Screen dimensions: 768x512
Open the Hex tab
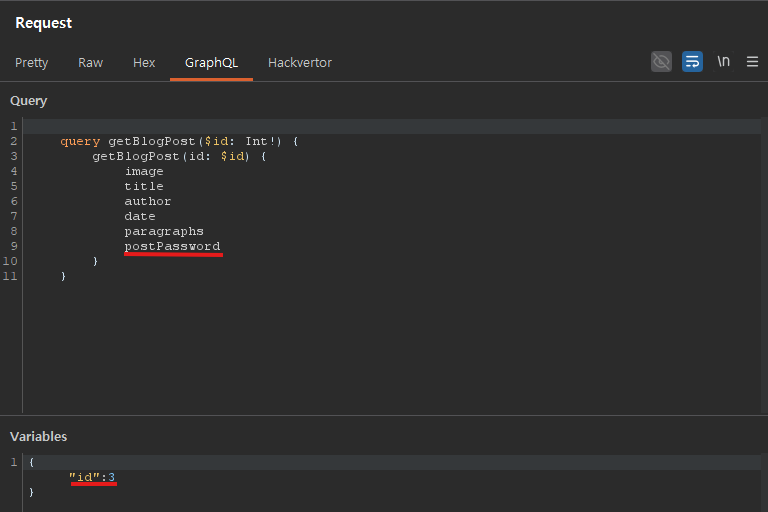144,63
